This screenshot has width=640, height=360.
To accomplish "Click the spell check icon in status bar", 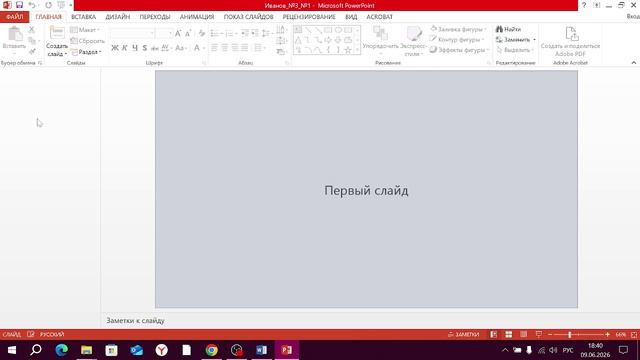I will click(31, 334).
